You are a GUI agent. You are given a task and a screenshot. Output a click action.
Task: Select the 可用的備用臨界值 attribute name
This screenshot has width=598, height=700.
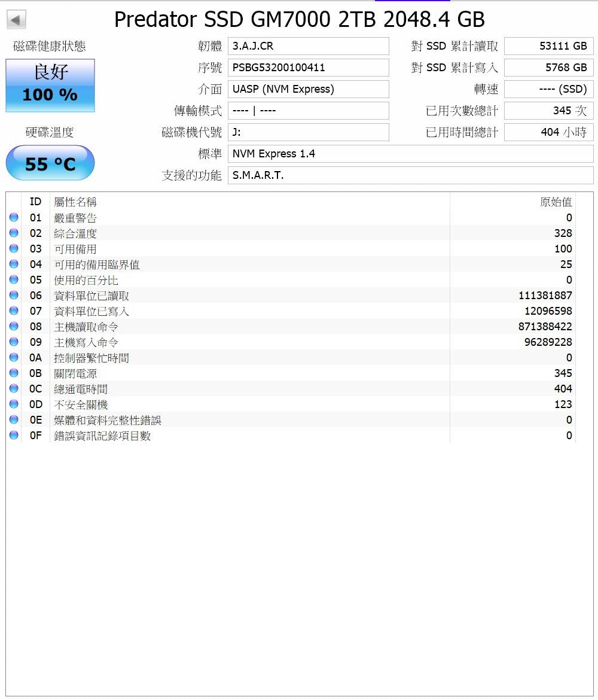96,264
